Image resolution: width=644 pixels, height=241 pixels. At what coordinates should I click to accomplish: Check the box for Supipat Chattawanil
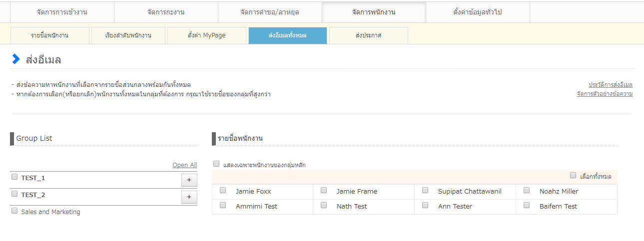coord(425,190)
